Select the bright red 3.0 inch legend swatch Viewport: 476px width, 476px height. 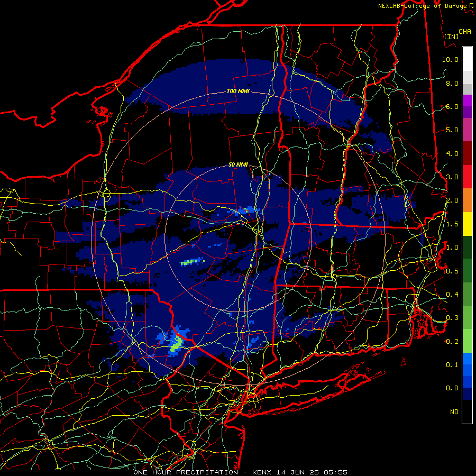[x=467, y=177]
